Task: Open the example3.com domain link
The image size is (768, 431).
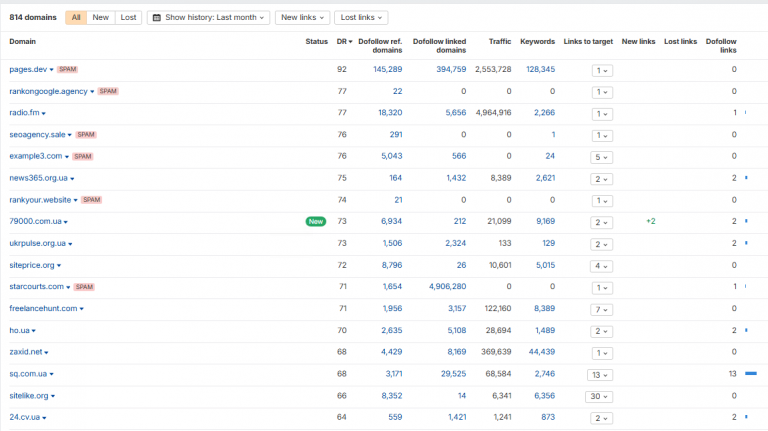Action: (35, 156)
